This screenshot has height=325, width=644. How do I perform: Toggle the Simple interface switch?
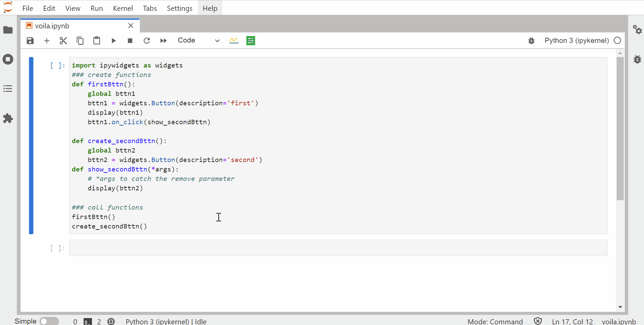pyautogui.click(x=49, y=321)
